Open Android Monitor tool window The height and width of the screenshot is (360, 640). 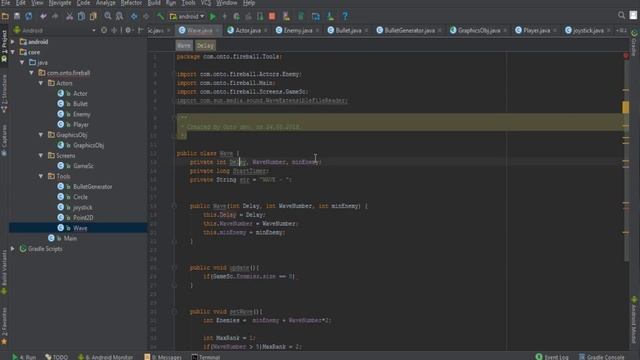(105, 357)
